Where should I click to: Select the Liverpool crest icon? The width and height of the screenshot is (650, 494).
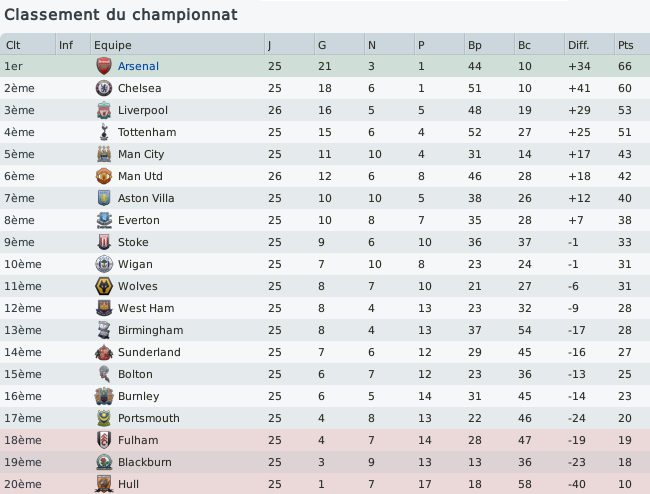[x=104, y=110]
